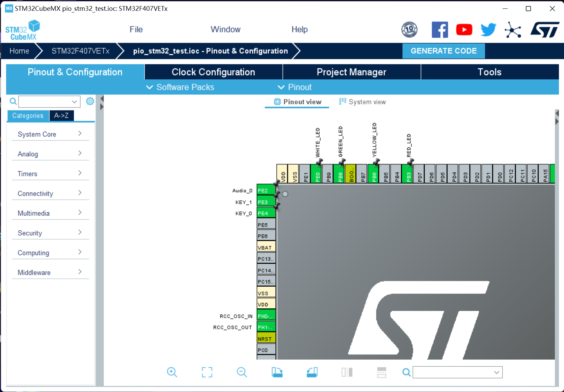The image size is (564, 392).
Task: Click the pio_stm32_test.ioc breadcrumb
Action: (210, 51)
